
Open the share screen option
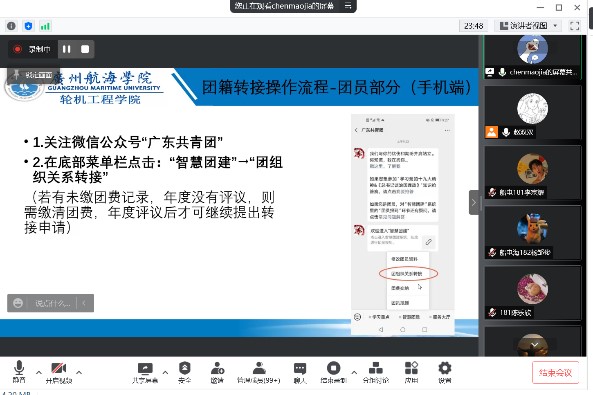pyautogui.click(x=145, y=372)
